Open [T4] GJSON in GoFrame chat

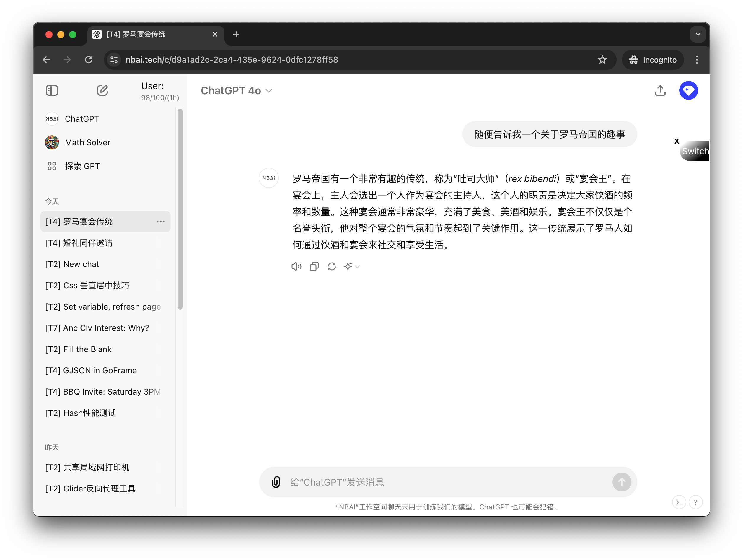pyautogui.click(x=105, y=371)
